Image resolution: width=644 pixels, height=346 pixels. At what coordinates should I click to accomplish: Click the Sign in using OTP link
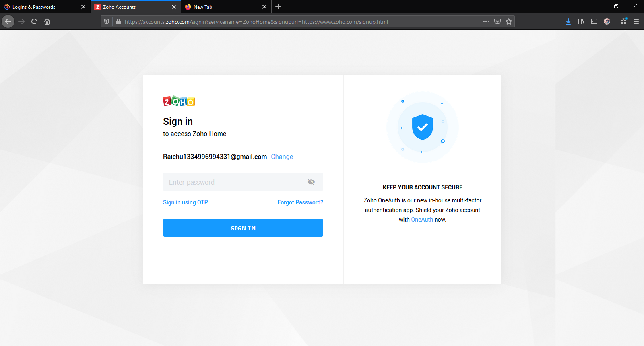186,202
